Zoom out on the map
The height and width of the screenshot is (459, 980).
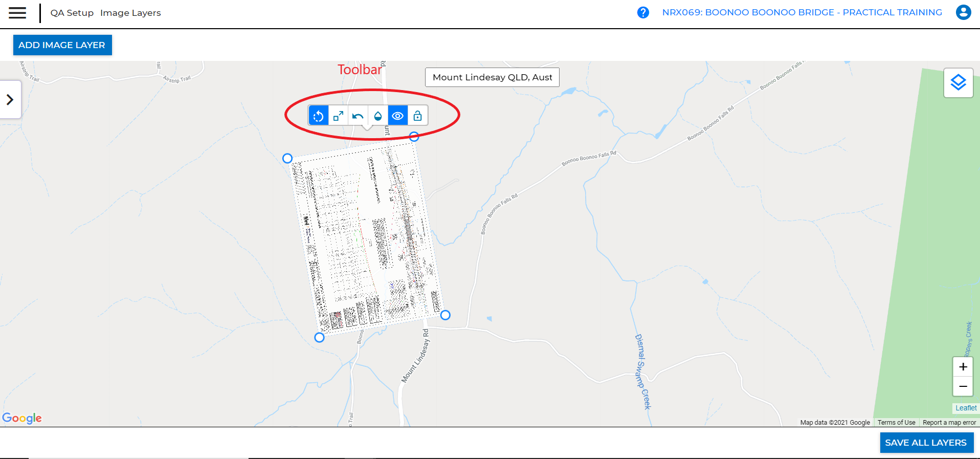pos(963,386)
